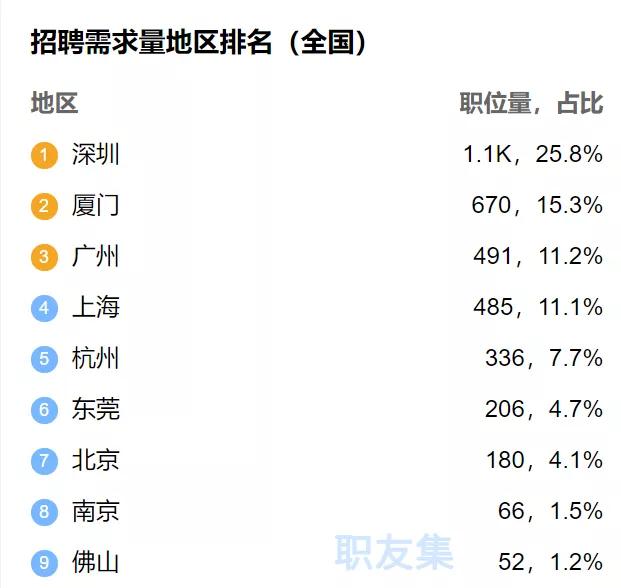
Task: Select the 厦门 region name
Action: pos(95,205)
